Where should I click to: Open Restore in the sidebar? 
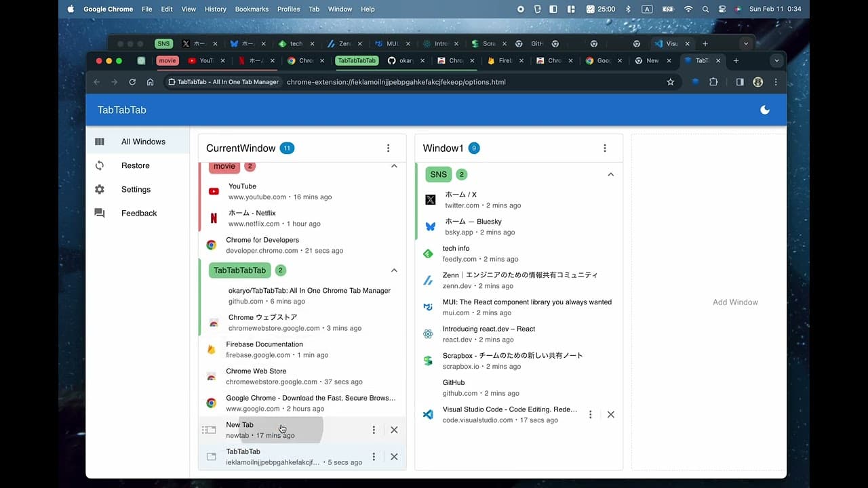coord(138,165)
